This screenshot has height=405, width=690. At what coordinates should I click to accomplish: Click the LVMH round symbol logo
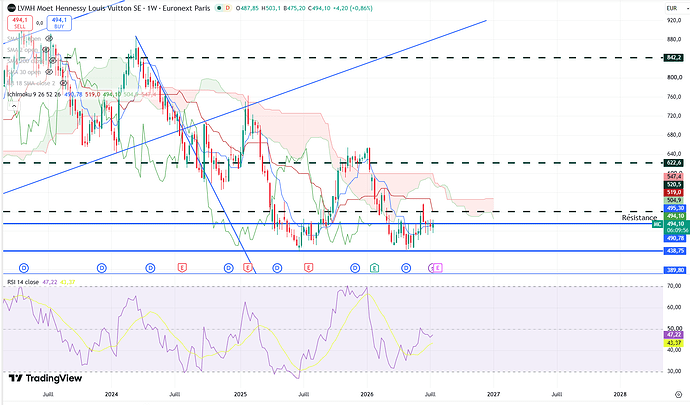click(11, 8)
